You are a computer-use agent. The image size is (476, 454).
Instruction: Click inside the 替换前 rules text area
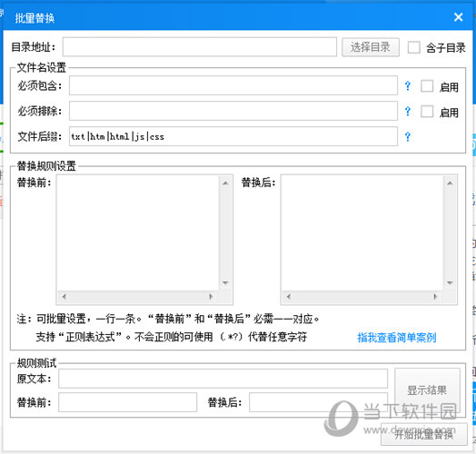(138, 232)
